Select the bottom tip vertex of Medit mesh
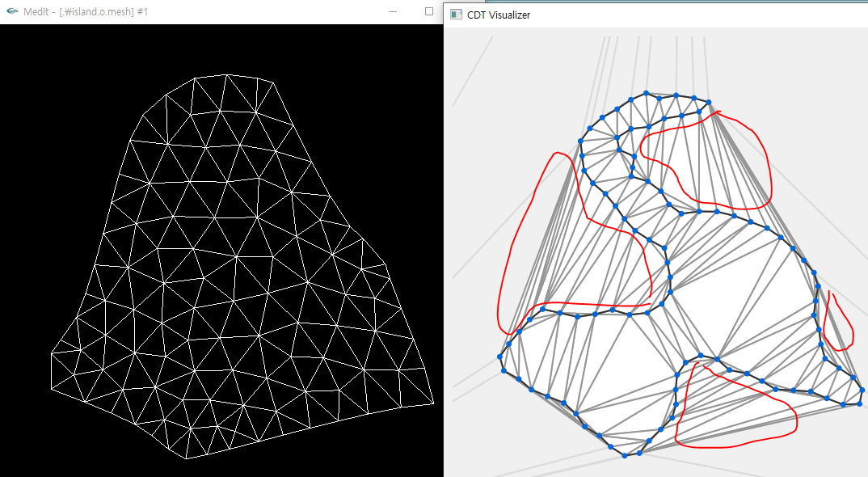868x477 pixels. (x=187, y=459)
